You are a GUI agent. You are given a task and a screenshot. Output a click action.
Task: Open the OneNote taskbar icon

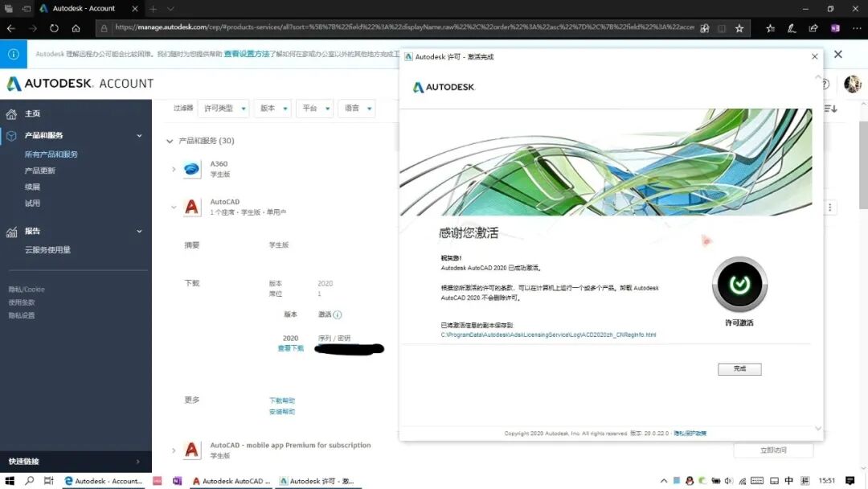[177, 481]
